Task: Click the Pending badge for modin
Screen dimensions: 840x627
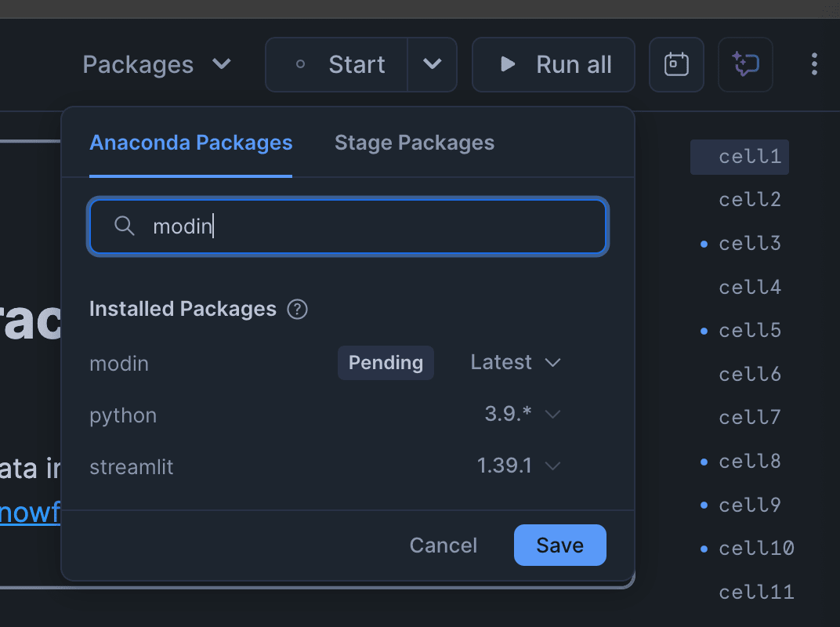Action: (x=386, y=363)
